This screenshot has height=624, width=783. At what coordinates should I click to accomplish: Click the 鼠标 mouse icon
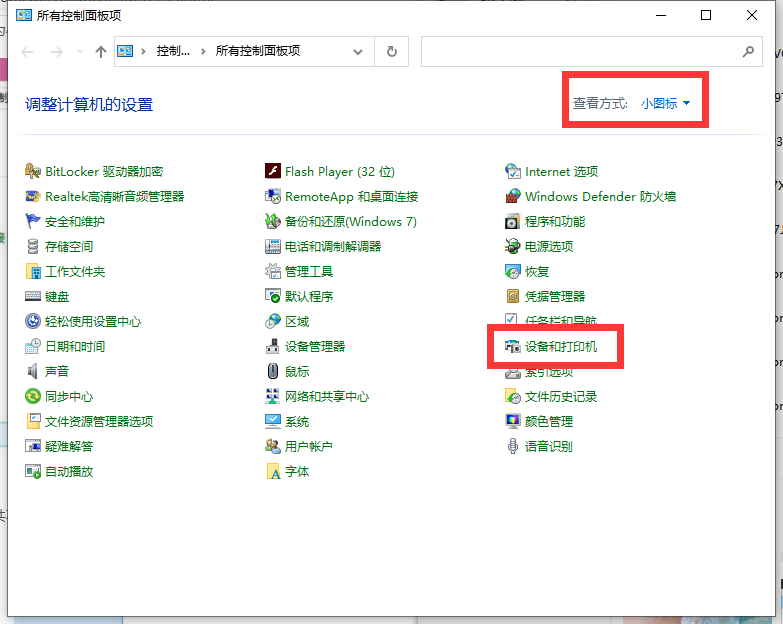(273, 371)
